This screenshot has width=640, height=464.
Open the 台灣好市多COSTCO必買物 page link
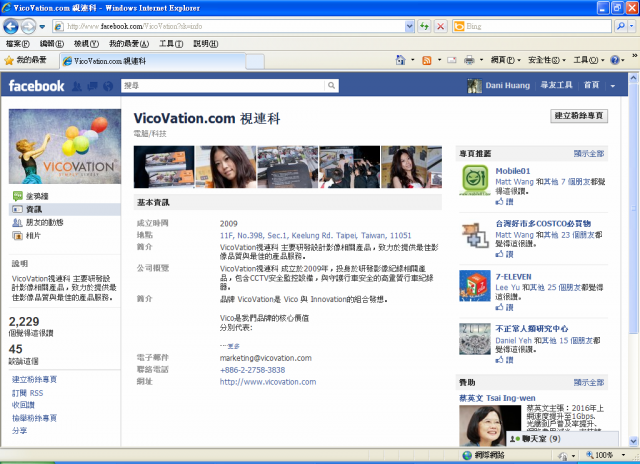[x=543, y=223]
